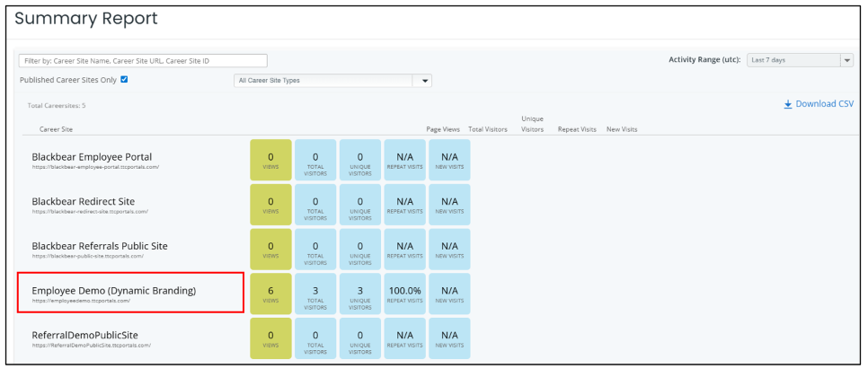Click the career site filter input field

[143, 61]
